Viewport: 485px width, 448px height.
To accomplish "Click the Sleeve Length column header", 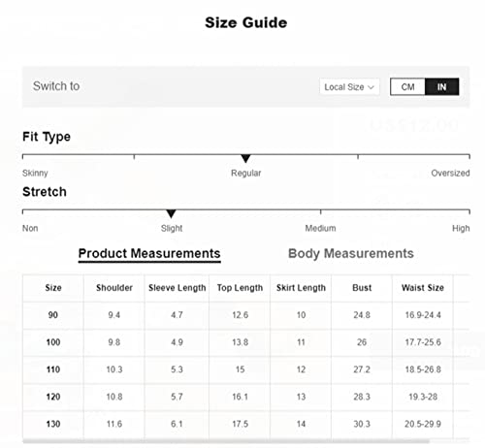I will tap(177, 288).
